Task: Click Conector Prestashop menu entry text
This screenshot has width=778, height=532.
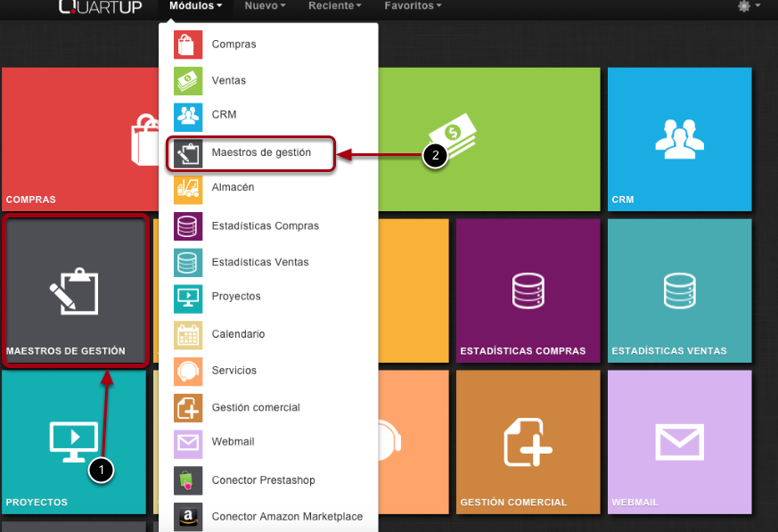Action: click(264, 480)
